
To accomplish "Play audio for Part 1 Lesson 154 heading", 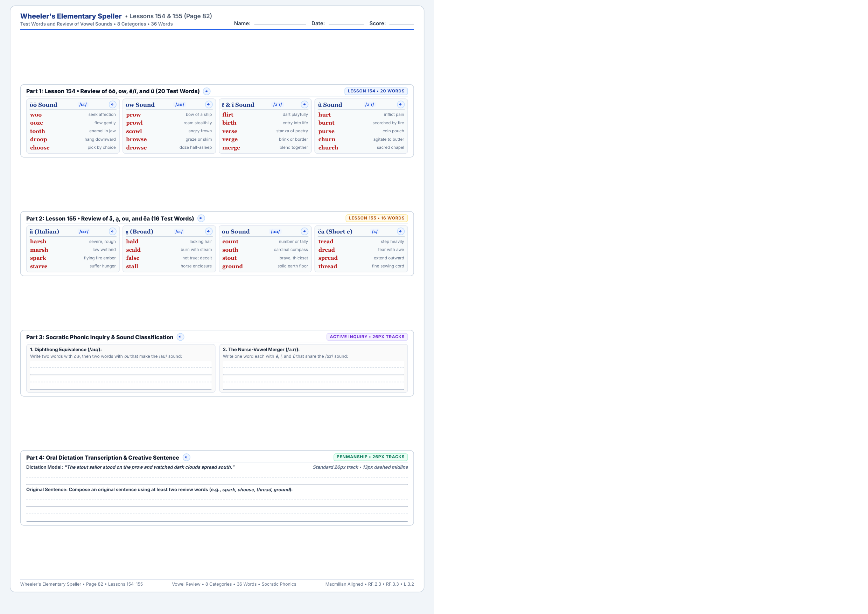I will point(206,91).
